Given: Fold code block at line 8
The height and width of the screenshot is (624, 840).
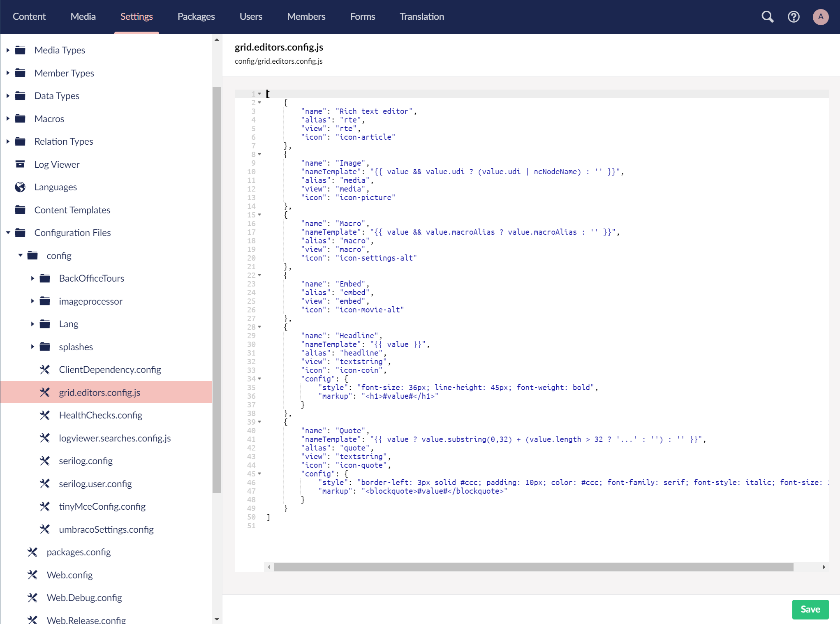Looking at the screenshot, I should pyautogui.click(x=259, y=155).
